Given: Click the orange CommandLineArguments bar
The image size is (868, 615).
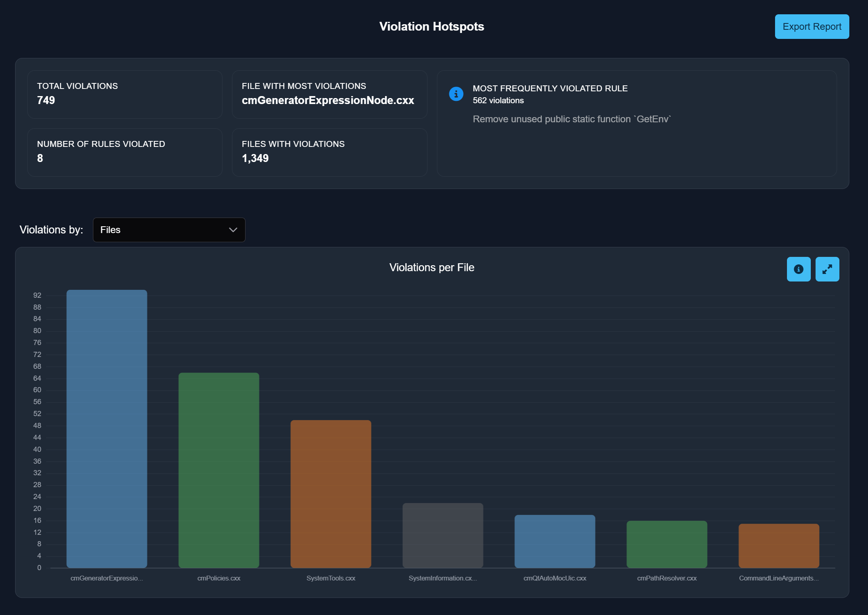Looking at the screenshot, I should 779,546.
